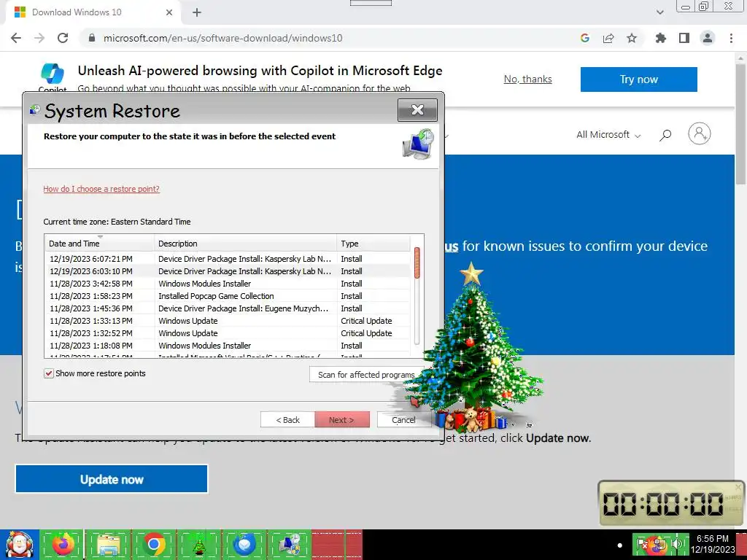Click the Copilot logo in the banner
The height and width of the screenshot is (560, 747).
(x=52, y=74)
